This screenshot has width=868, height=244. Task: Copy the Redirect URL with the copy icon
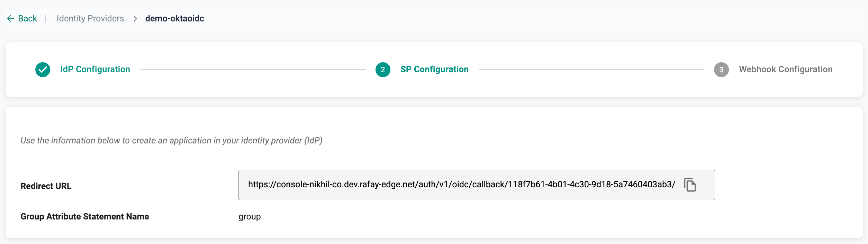[690, 185]
